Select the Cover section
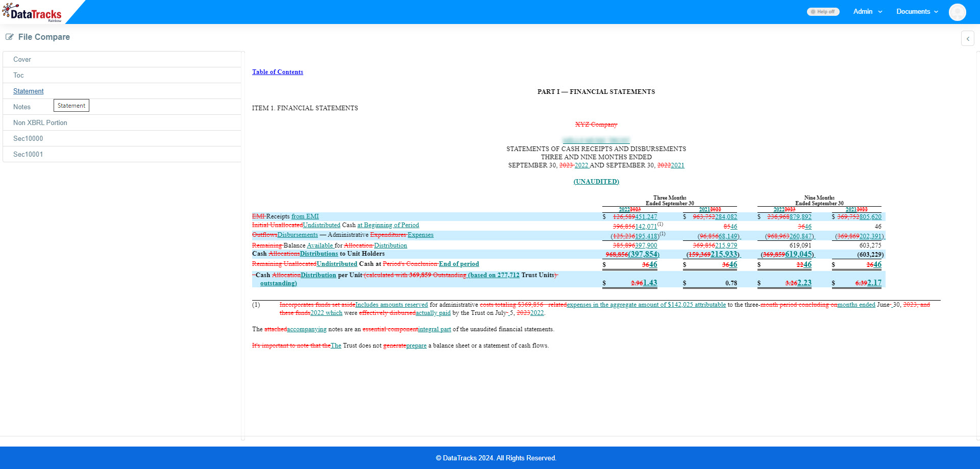Screen dimensions: 980x469 pos(122,59)
